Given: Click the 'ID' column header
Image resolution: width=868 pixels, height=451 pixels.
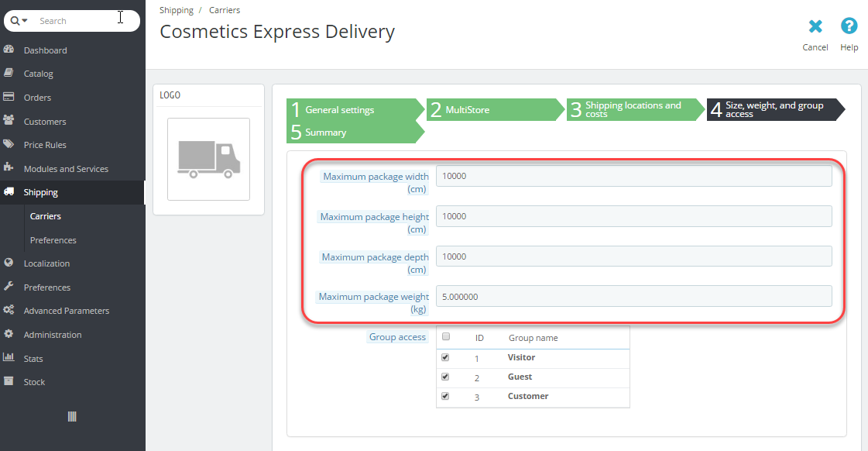Looking at the screenshot, I should click(479, 338).
